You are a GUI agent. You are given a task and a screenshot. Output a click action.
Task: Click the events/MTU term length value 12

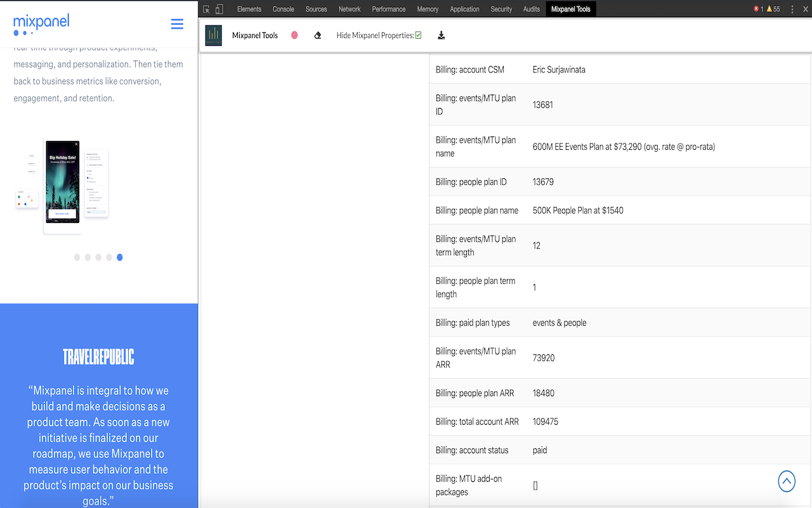(x=537, y=246)
